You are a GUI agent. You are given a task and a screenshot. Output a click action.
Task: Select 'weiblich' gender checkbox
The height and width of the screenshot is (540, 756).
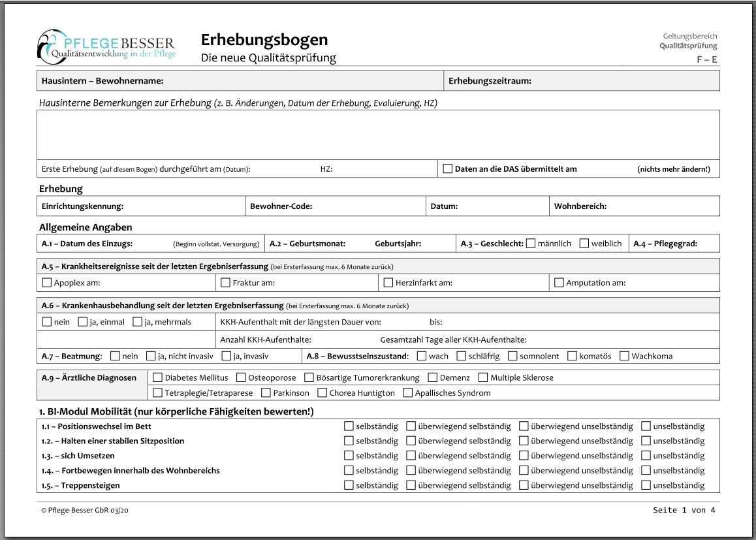point(584,244)
